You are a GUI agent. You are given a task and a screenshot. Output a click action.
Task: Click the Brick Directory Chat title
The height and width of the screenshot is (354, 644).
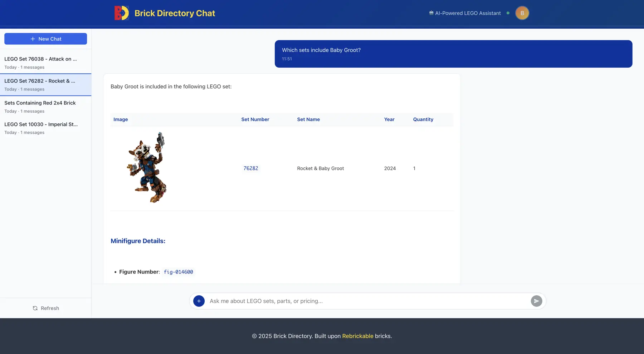point(175,13)
